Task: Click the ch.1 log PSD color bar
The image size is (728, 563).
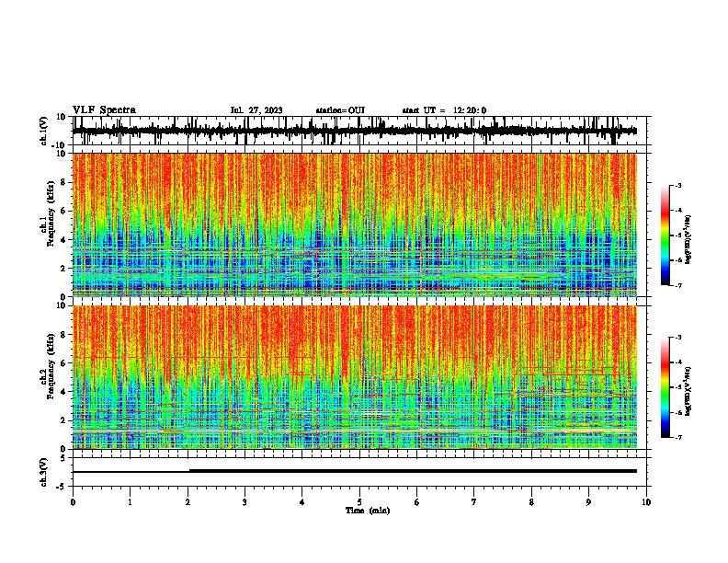Action: pyautogui.click(x=665, y=236)
